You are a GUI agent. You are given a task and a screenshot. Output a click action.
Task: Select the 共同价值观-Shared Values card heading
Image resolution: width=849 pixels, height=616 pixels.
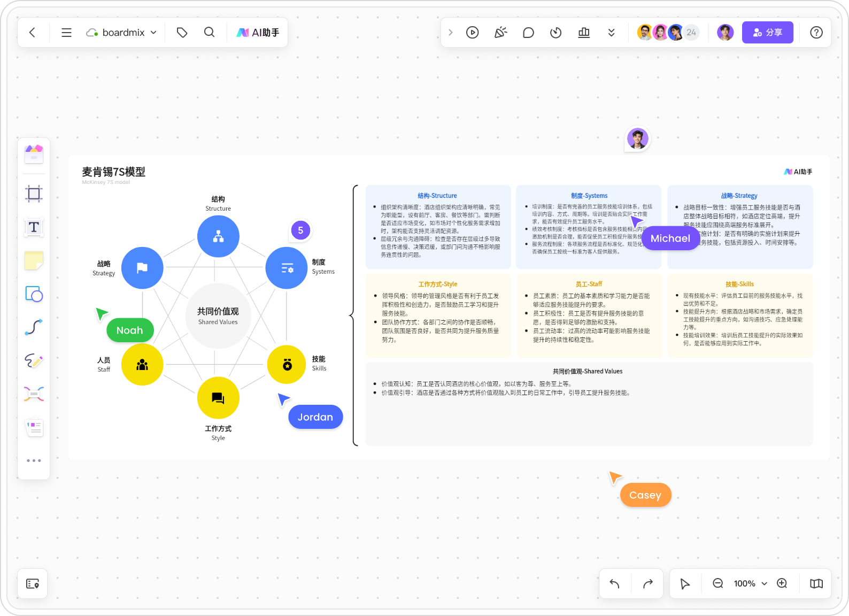[x=588, y=372]
